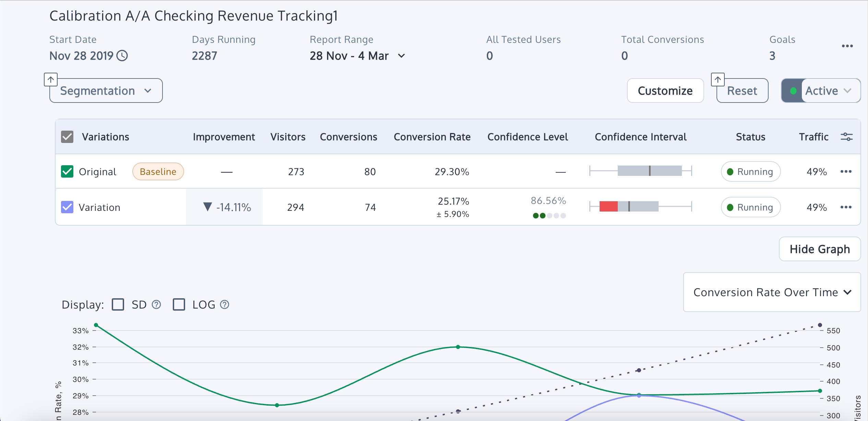Viewport: 868px width, 421px height.
Task: Enable the LOG display checkbox
Action: (x=179, y=304)
